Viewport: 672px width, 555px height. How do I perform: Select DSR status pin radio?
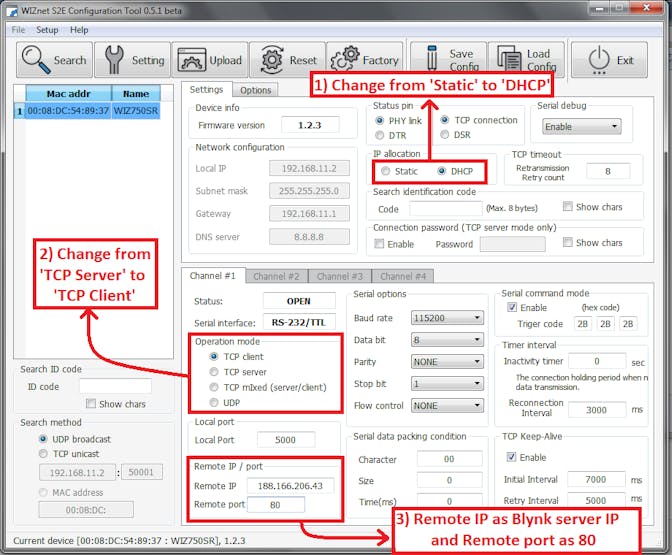(x=445, y=135)
